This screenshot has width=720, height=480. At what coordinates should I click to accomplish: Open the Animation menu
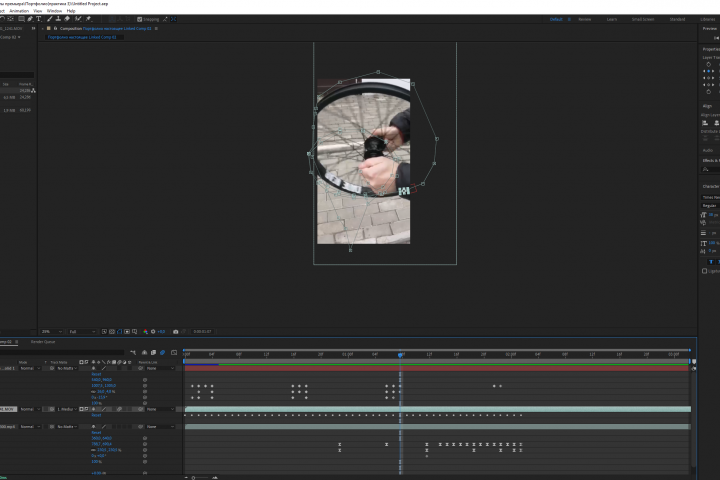click(x=19, y=11)
